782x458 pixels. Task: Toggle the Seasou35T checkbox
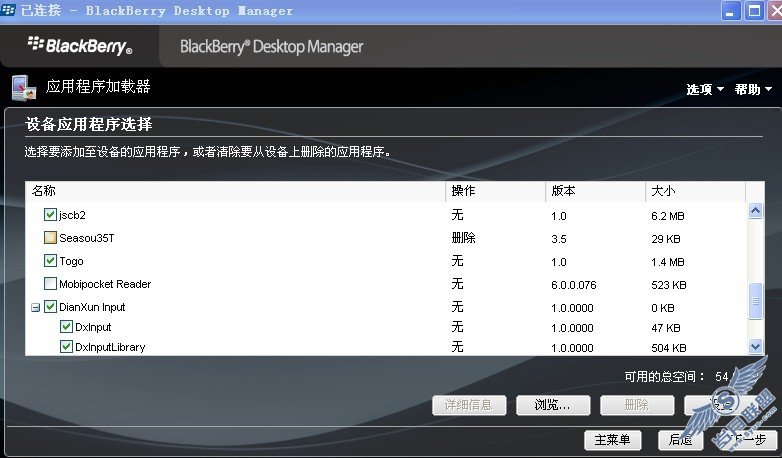pyautogui.click(x=50, y=237)
